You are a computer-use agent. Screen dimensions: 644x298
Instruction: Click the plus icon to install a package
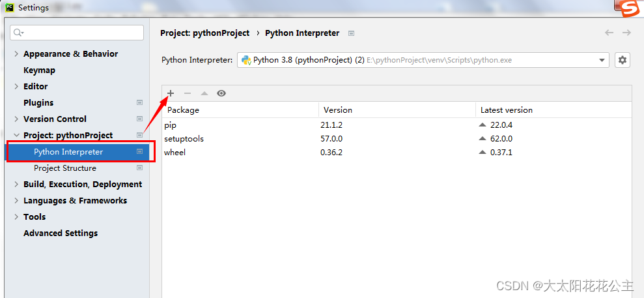pyautogui.click(x=171, y=93)
